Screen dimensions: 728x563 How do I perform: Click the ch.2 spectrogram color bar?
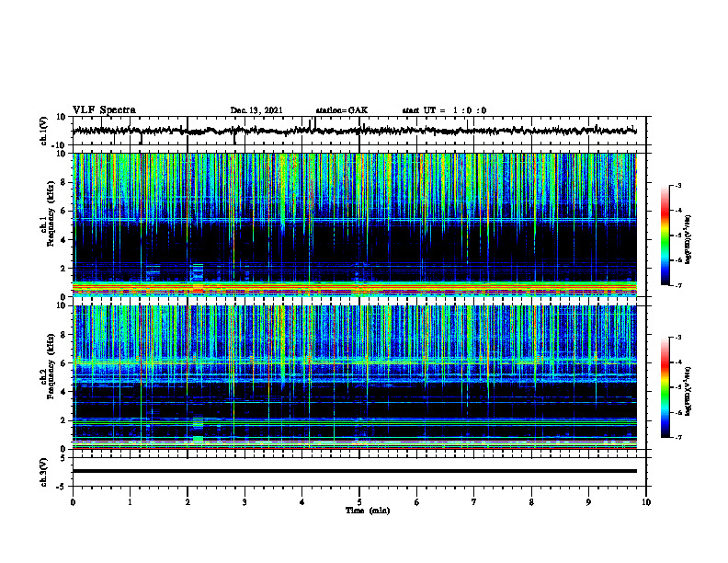click(x=665, y=387)
